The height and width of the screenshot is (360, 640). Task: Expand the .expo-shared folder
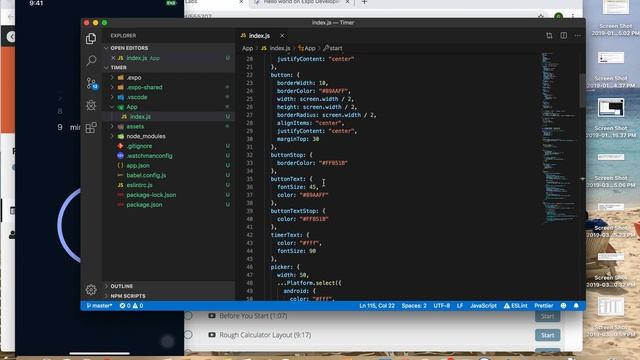pyautogui.click(x=169, y=87)
